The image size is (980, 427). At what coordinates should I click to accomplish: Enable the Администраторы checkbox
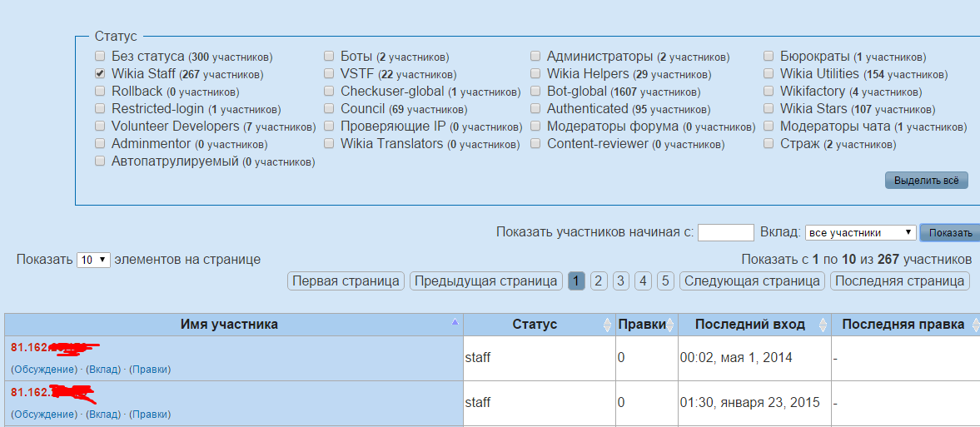(x=535, y=57)
